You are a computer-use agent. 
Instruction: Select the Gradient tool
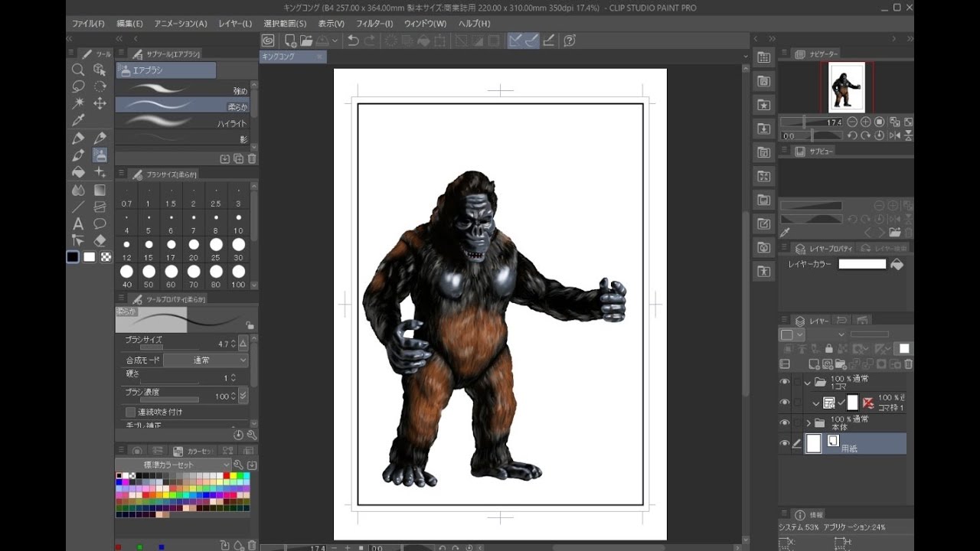100,190
